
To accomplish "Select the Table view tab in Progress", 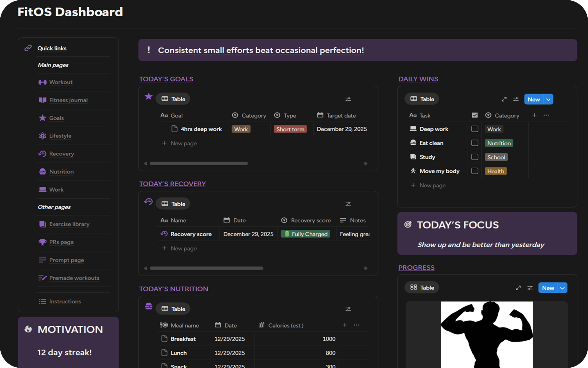I will 422,288.
